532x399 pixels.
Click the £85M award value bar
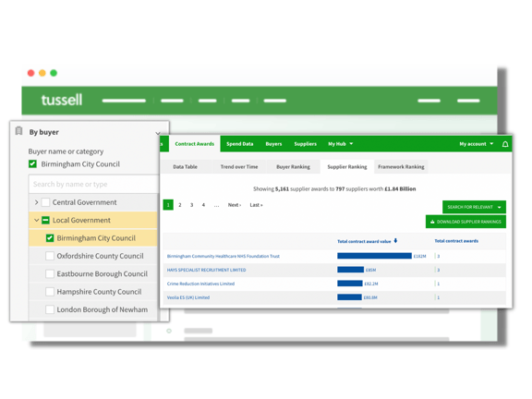(x=350, y=270)
